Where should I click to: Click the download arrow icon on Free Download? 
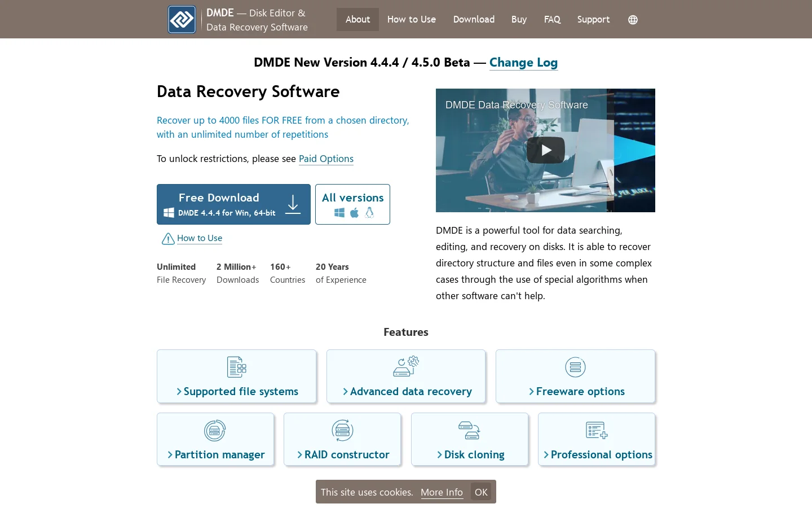(293, 204)
